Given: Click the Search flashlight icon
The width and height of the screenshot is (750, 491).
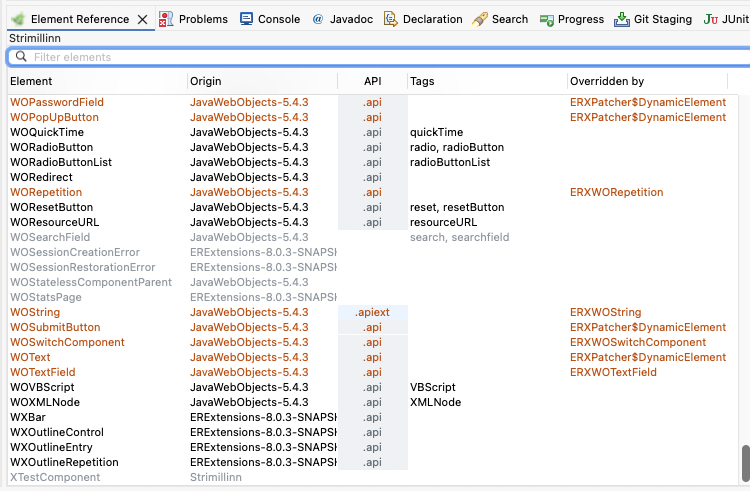Looking at the screenshot, I should (x=479, y=19).
